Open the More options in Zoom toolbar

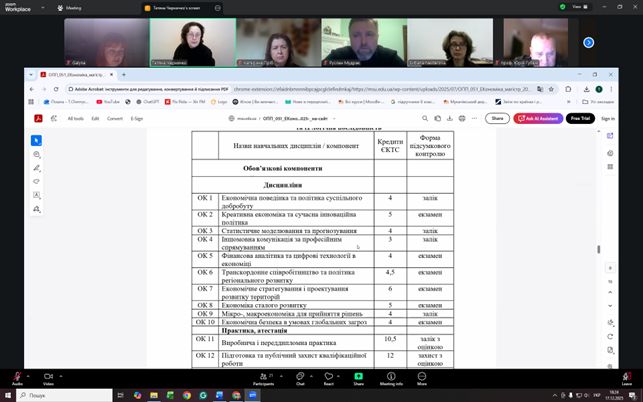[422, 378]
